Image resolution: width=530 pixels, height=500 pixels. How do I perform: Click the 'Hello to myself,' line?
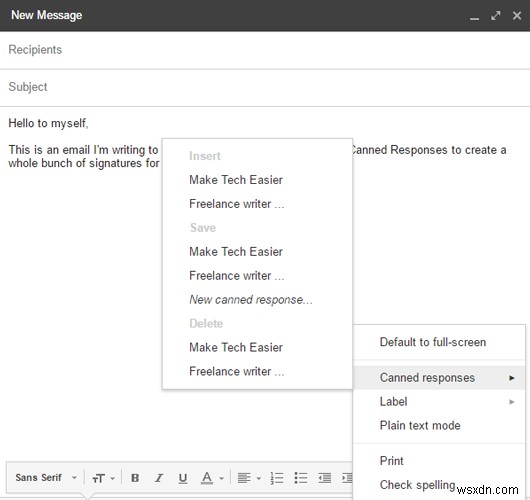click(x=48, y=123)
